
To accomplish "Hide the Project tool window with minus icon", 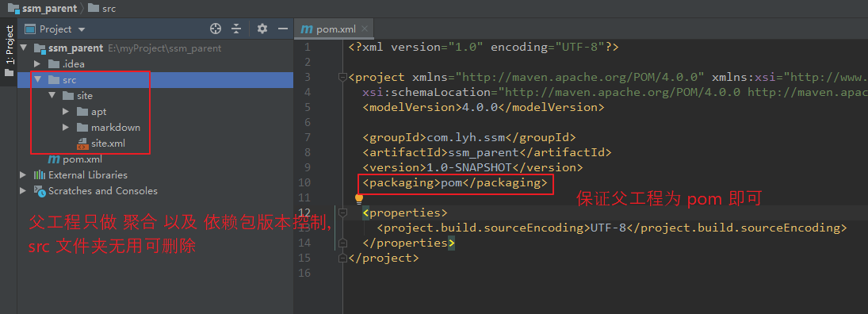I will tap(283, 29).
